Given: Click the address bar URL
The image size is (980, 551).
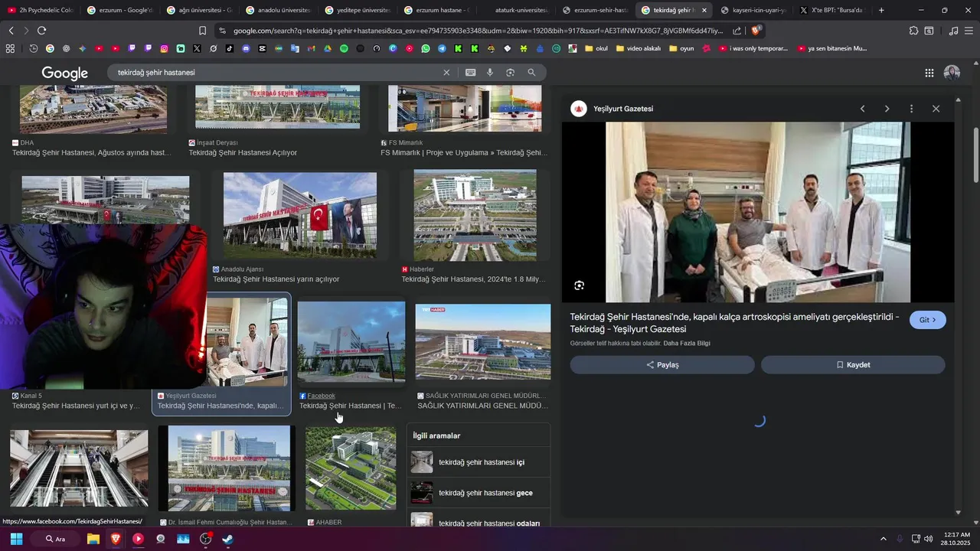Looking at the screenshot, I should (477, 31).
